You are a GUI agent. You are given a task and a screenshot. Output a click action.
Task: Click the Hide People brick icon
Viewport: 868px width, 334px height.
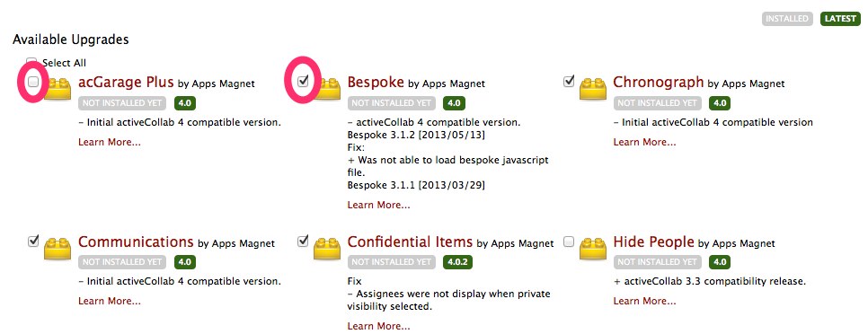coord(593,248)
